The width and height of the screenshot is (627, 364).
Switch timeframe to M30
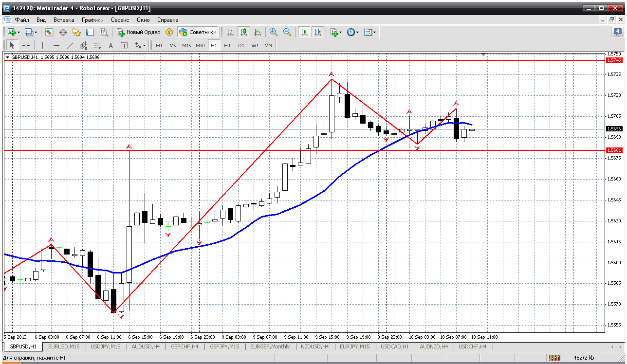coord(200,45)
